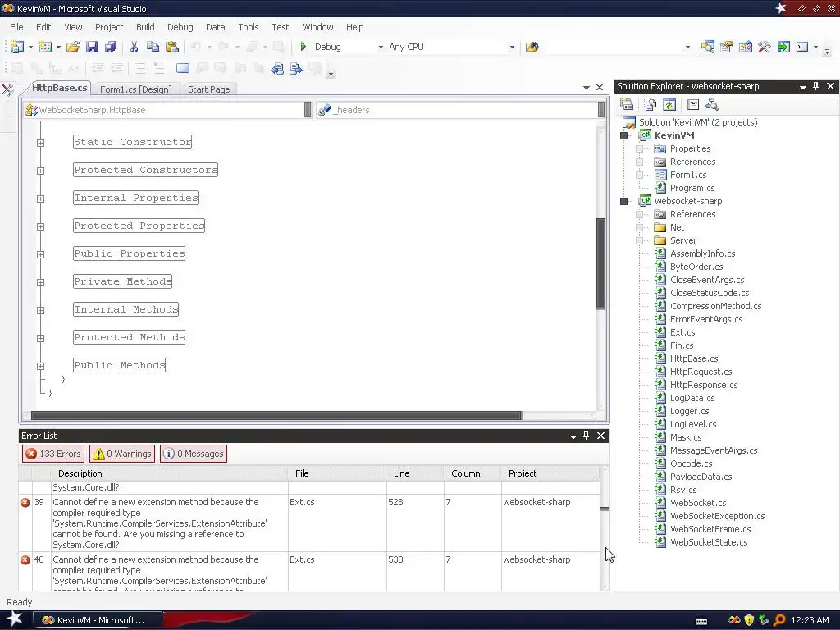Screen dimensions: 840x630
Task: Click the Paste clipboard icon
Action: coord(172,47)
